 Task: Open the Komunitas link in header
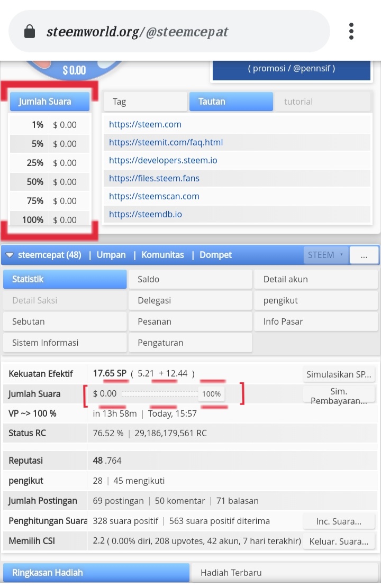tap(162, 255)
